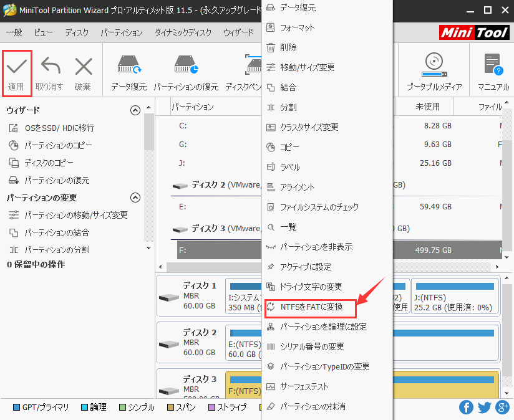The width and height of the screenshot is (514, 420).
Task: Open パーティションの分割 in sidebar
Action: [x=49, y=250]
